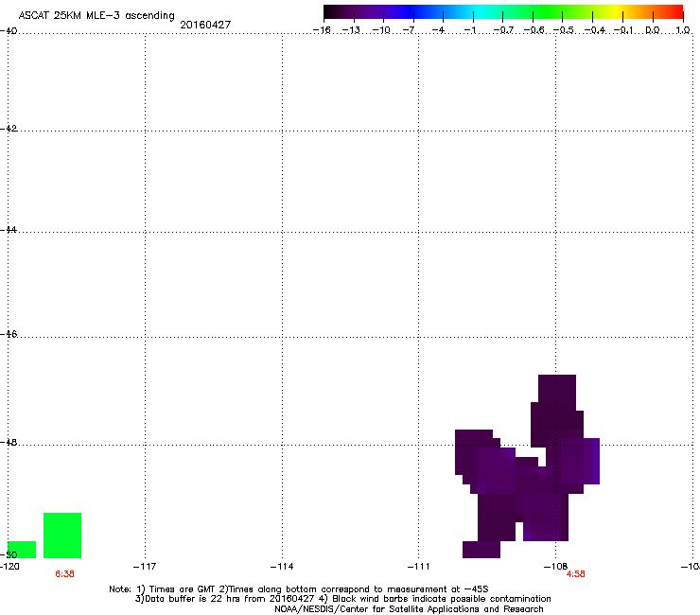Image resolution: width=700 pixels, height=615 pixels.
Task: Click the 0.0 color bar label
Action: click(x=653, y=30)
